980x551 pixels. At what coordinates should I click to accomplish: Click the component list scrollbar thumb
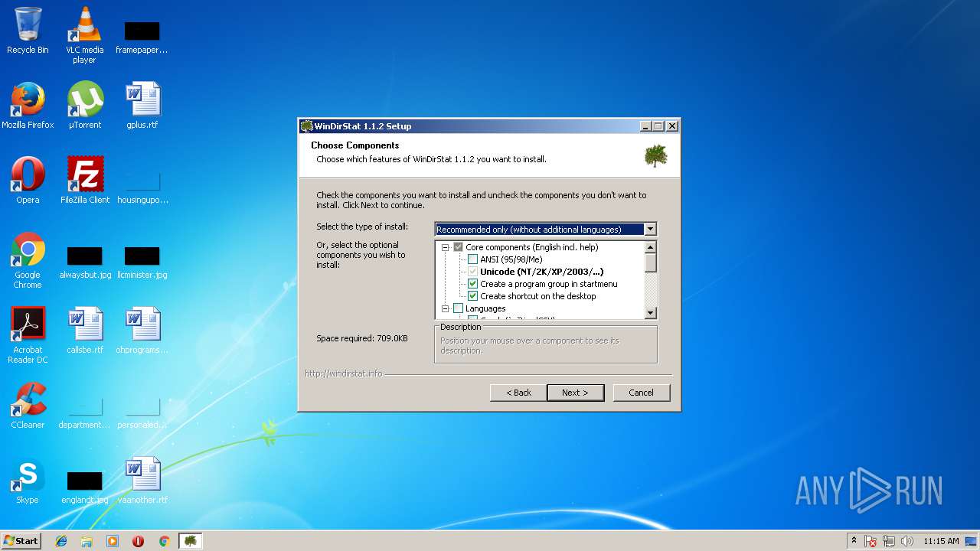651,262
